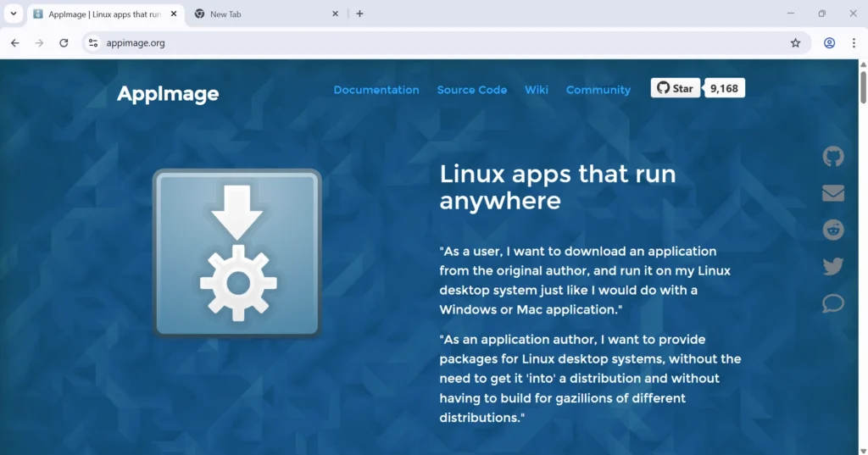Open the Chrome profile avatar icon

point(830,43)
